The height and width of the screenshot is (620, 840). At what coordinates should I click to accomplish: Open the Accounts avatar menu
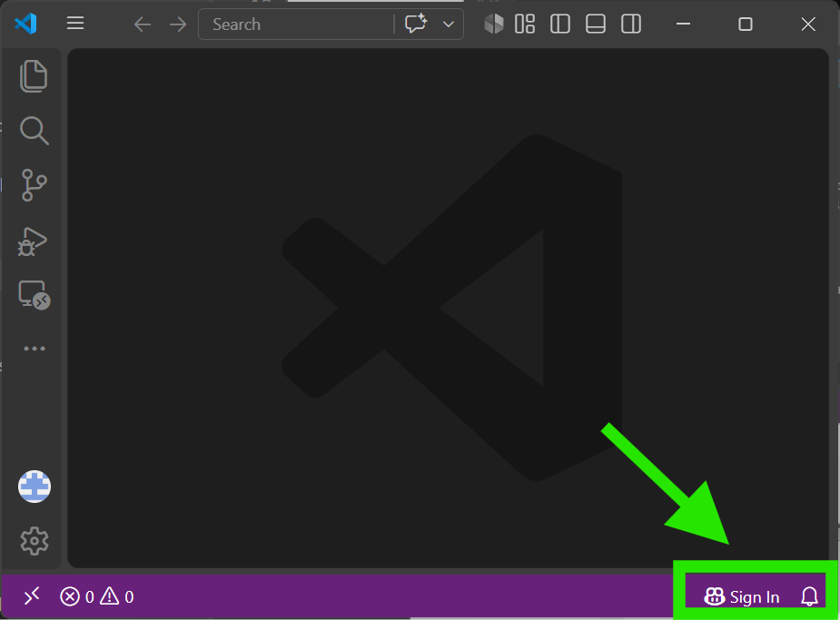point(35,487)
